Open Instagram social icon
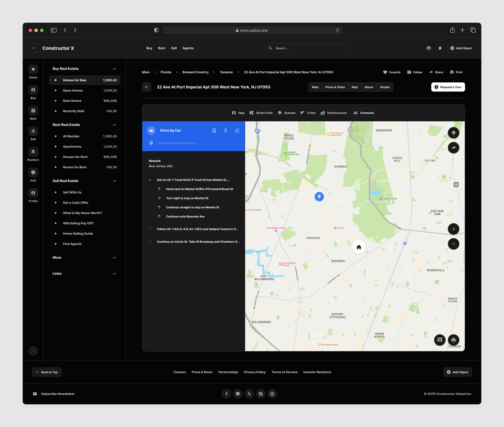The image size is (504, 427). pyautogui.click(x=272, y=394)
